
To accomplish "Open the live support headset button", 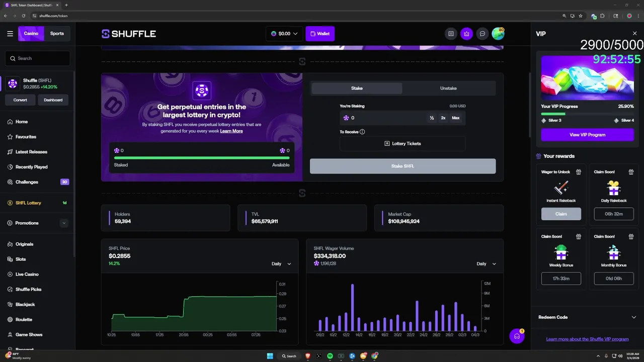I will click(517, 336).
